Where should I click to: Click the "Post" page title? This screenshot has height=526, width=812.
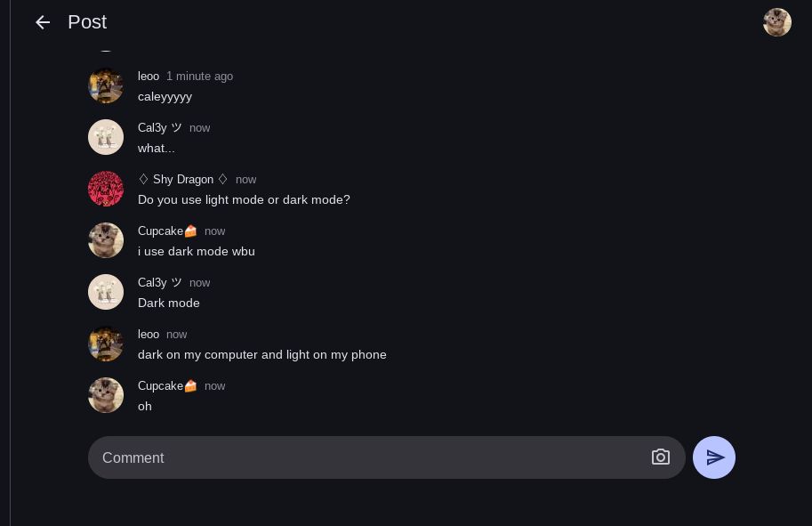click(x=87, y=22)
